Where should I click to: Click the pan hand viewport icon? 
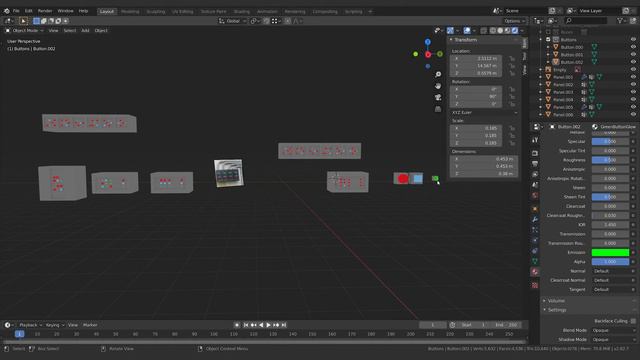pyautogui.click(x=438, y=86)
